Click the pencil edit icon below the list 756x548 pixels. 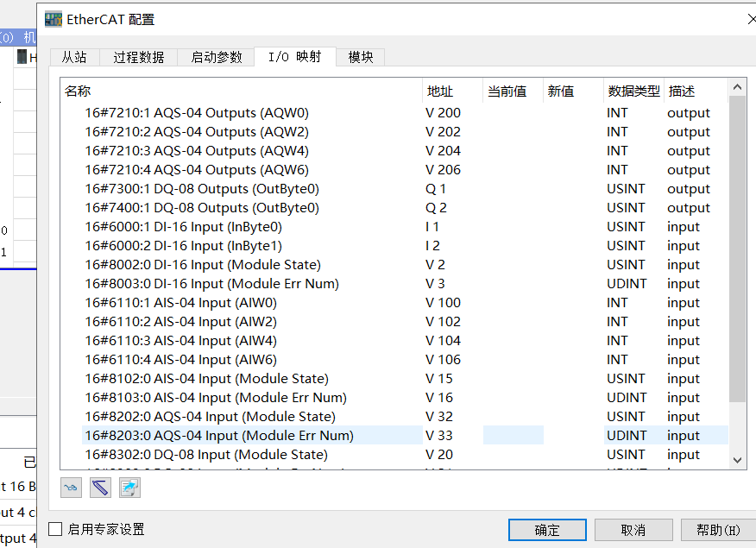[100, 488]
